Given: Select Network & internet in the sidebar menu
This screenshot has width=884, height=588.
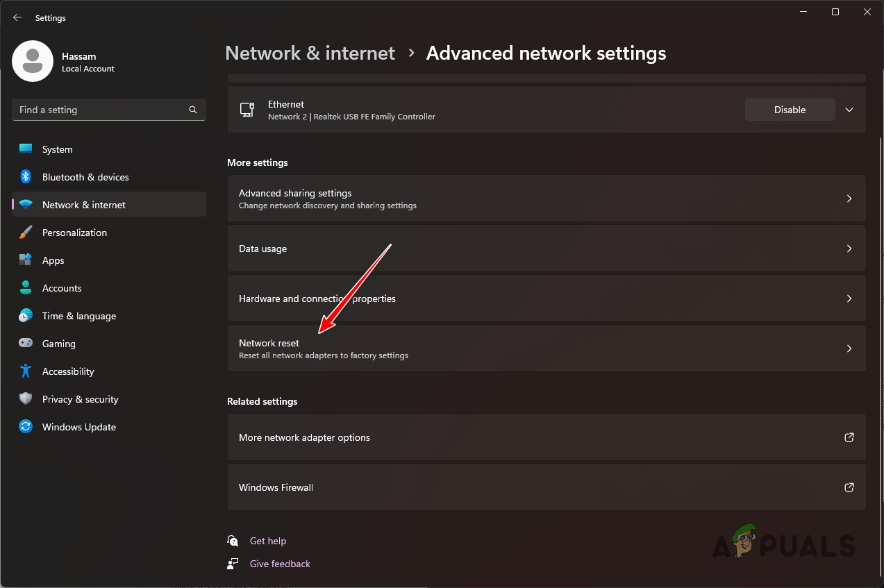Looking at the screenshot, I should 83,204.
